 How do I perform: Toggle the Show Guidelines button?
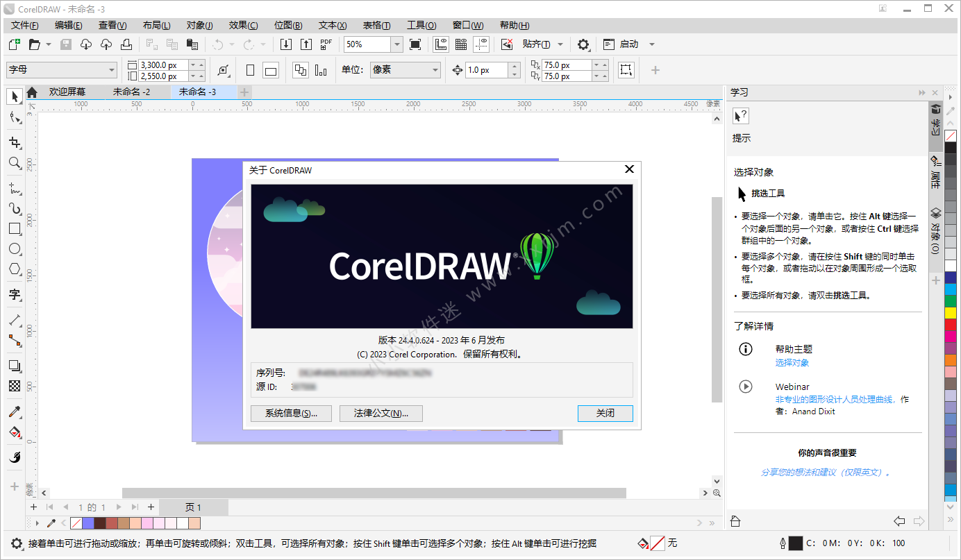click(x=481, y=44)
